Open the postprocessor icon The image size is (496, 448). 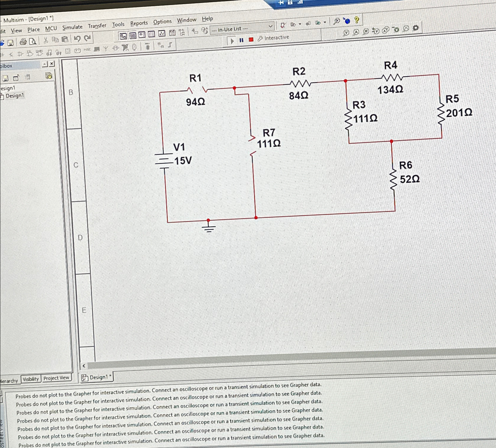click(172, 33)
